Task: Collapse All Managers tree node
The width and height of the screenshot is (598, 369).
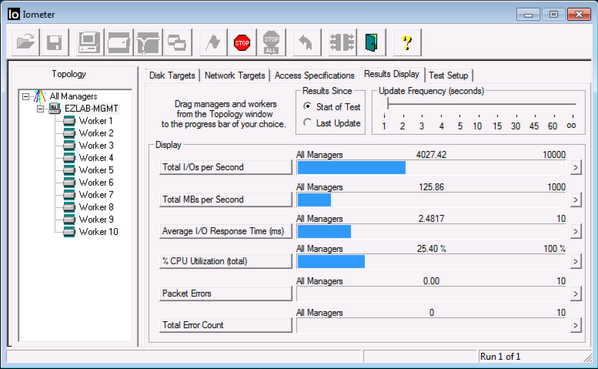Action: (26, 96)
